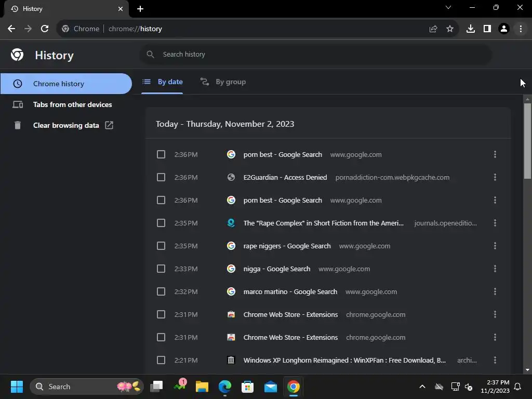
Task: Switch to By group tab
Action: (x=223, y=82)
